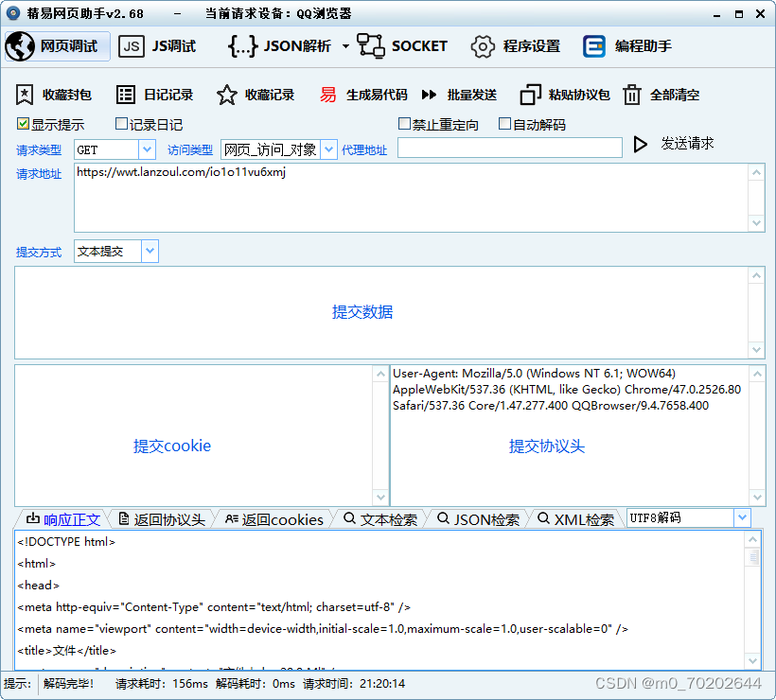Click the 访问类型 label
This screenshot has width=776, height=700.
point(190,149)
